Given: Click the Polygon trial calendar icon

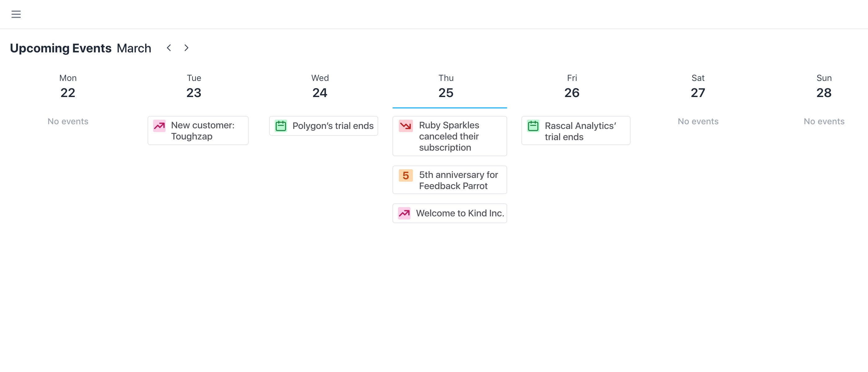Looking at the screenshot, I should click(281, 126).
